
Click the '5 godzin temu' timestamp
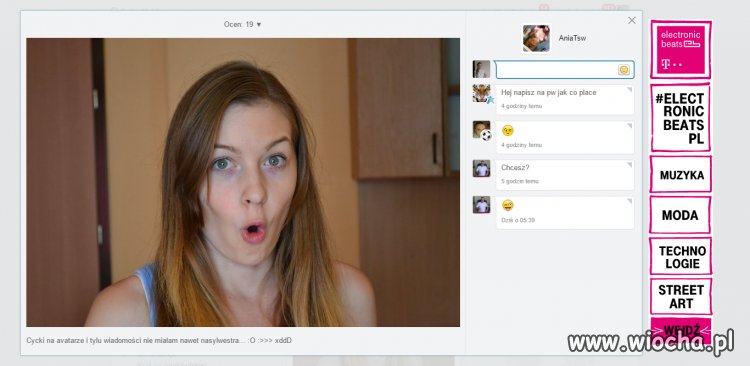pyautogui.click(x=519, y=181)
